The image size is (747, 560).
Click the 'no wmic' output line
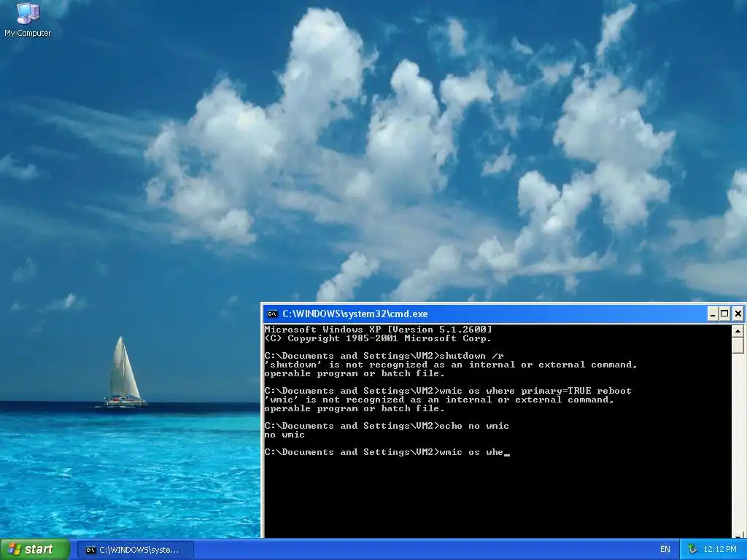[x=285, y=435]
